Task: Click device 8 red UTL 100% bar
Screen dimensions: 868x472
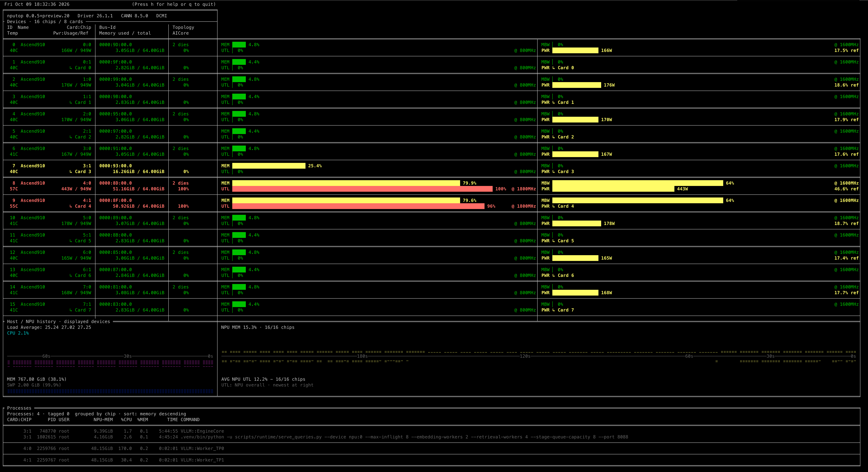Action: click(362, 189)
